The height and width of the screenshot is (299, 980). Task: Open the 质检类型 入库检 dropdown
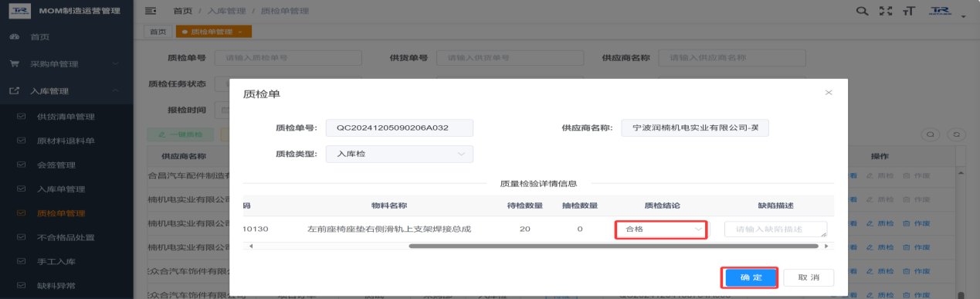point(399,154)
